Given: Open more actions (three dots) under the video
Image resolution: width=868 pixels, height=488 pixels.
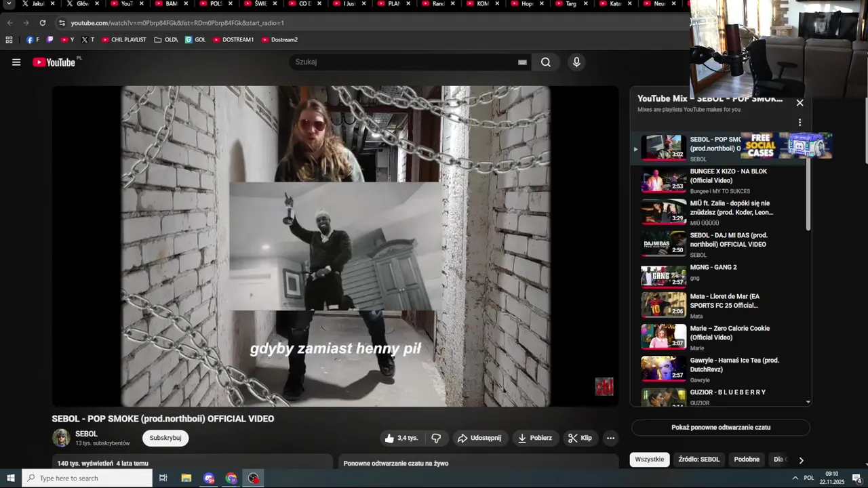Looking at the screenshot, I should [x=610, y=438].
